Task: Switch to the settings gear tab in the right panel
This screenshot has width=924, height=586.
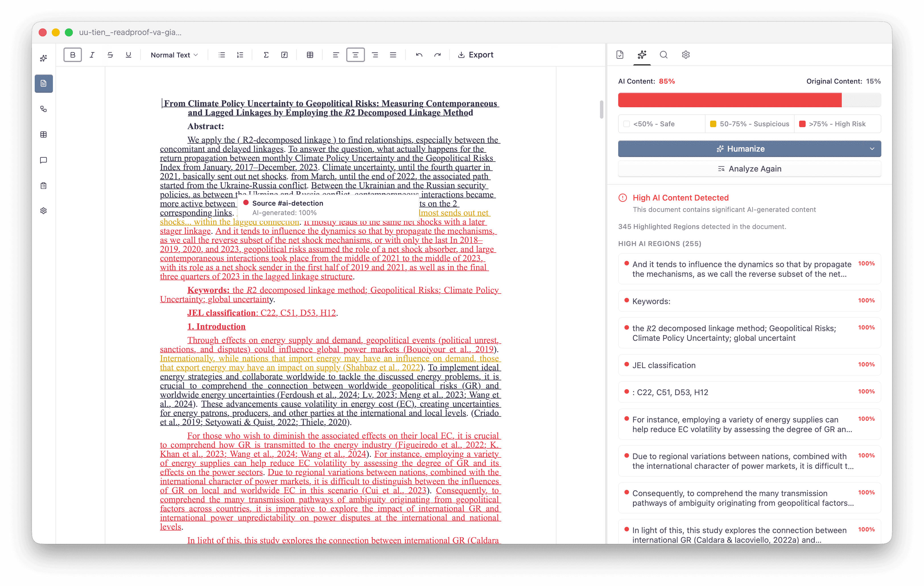Action: click(686, 55)
